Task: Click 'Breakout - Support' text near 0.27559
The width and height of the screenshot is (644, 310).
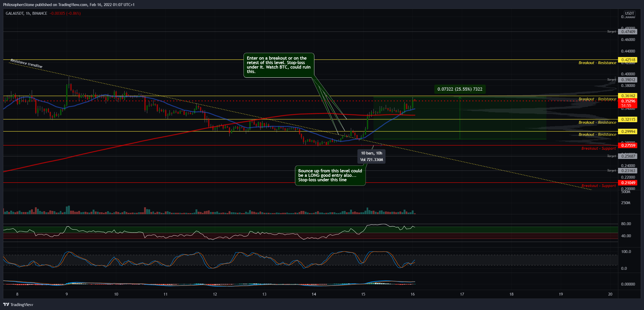Action: coord(599,148)
